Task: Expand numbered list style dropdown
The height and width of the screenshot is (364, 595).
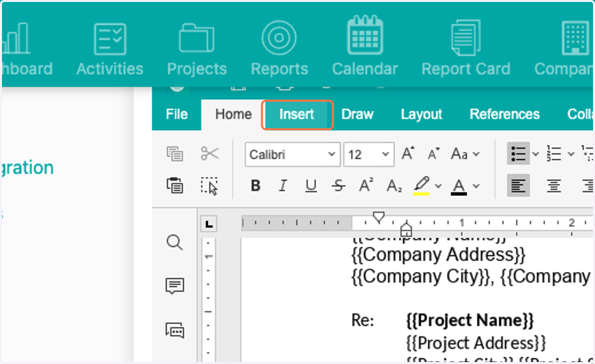Action: (571, 154)
